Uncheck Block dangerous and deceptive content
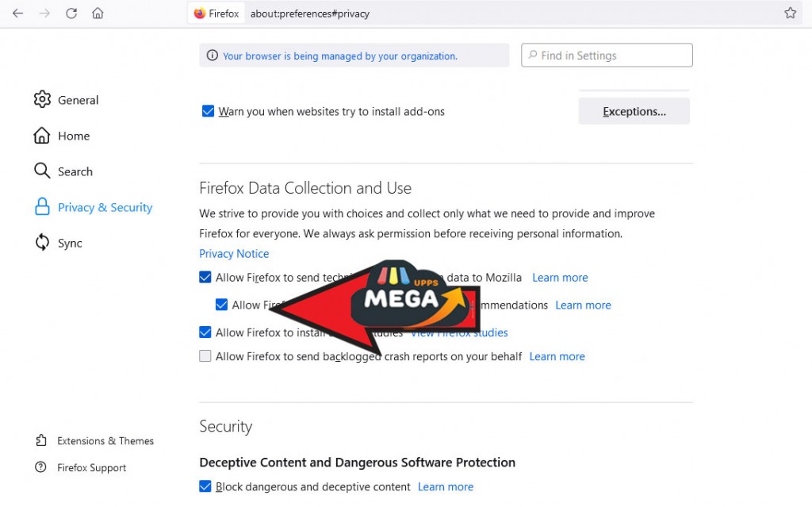This screenshot has height=507, width=812. pyautogui.click(x=205, y=486)
